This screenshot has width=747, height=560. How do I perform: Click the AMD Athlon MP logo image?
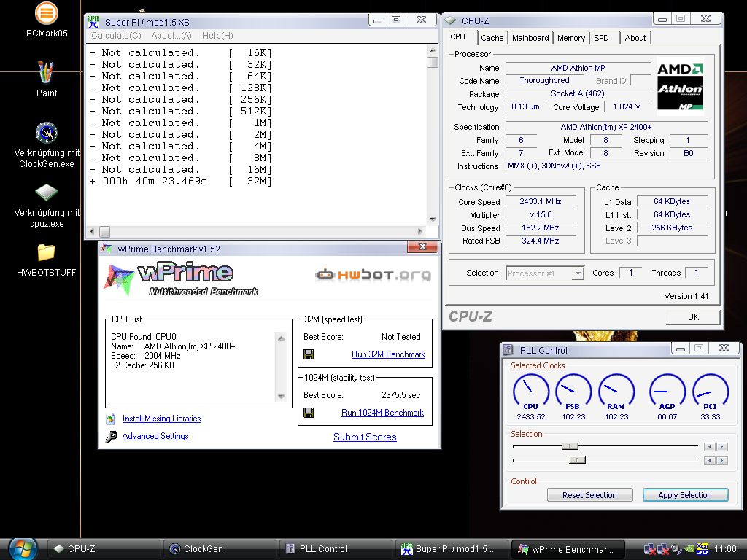[680, 86]
